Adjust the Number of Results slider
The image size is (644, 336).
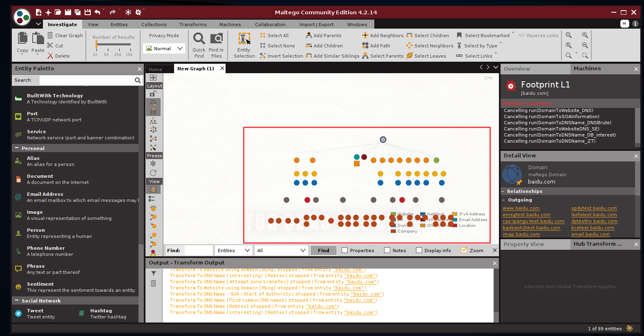113,45
